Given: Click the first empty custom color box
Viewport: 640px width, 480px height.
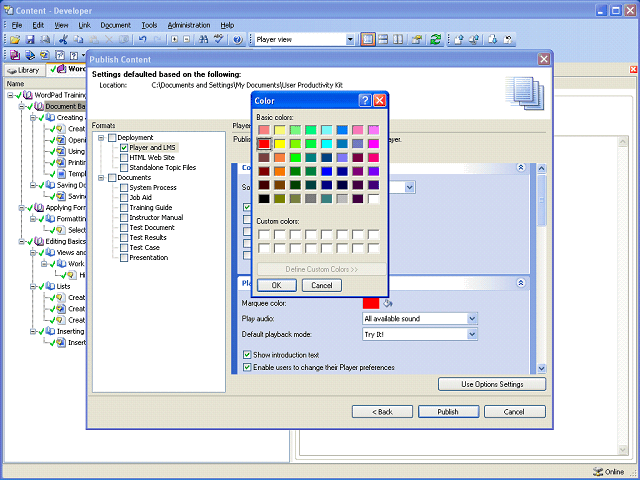Looking at the screenshot, I should [264, 235].
